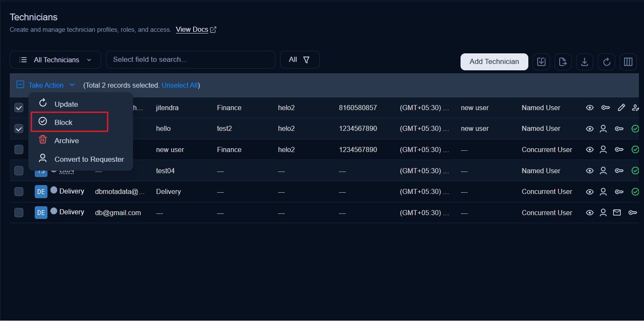This screenshot has width=644, height=321.
Task: Click the Unselect All link
Action: click(x=180, y=85)
